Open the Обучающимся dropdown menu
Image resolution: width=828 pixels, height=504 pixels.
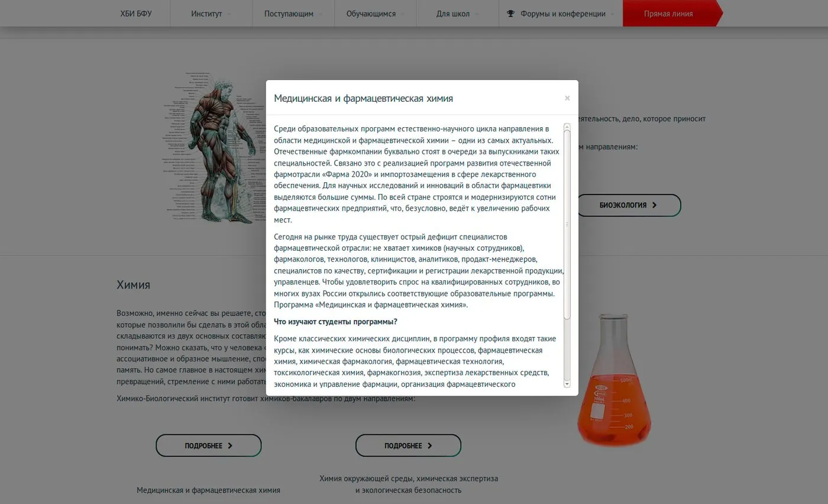(376, 14)
